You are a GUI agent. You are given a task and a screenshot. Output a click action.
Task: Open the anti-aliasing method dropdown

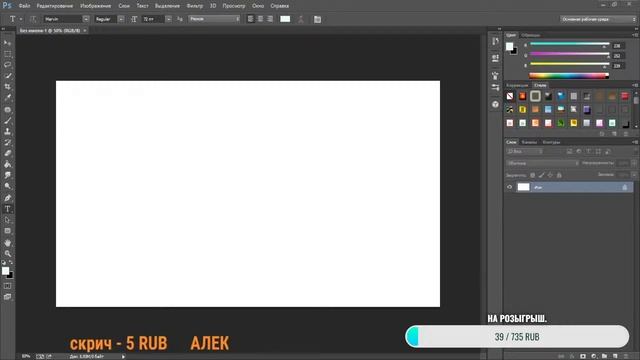(214, 19)
